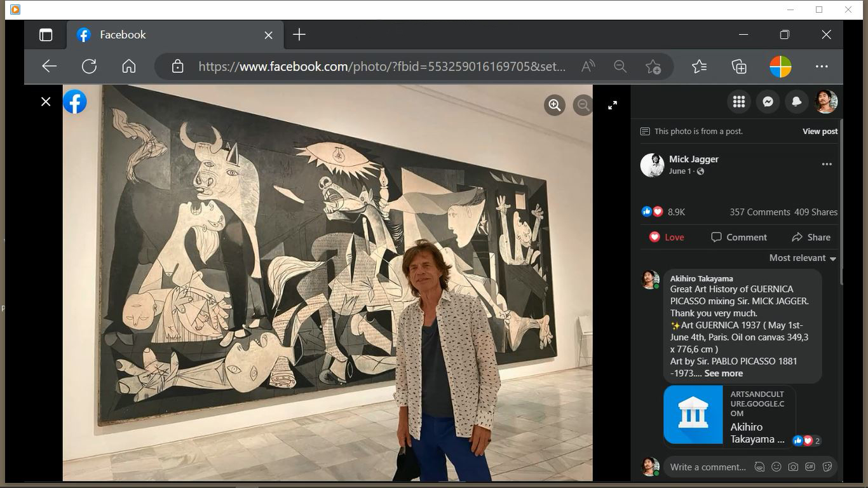Focus the Write a comment field

[x=708, y=467]
